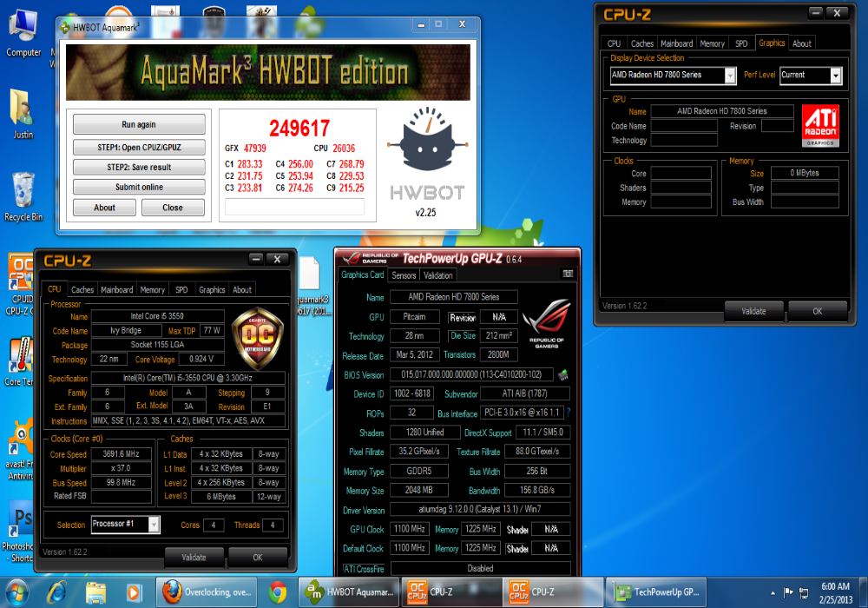Open Graphics tab in left CPU-Z
The image size is (868, 608).
tap(212, 289)
